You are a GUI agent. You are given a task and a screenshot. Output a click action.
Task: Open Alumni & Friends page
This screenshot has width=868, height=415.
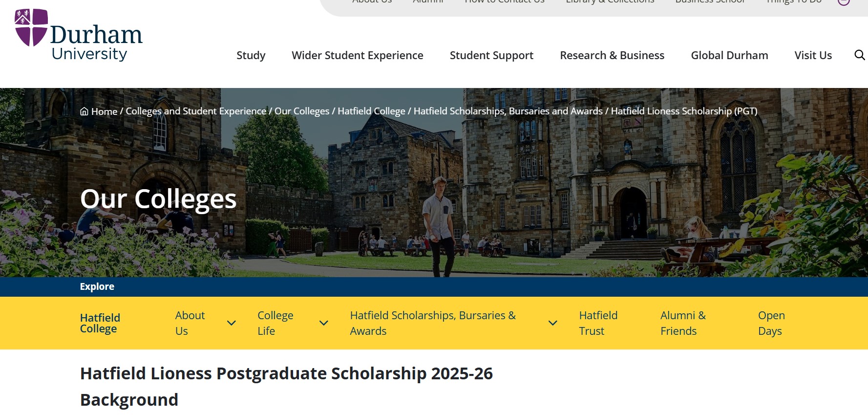(682, 323)
